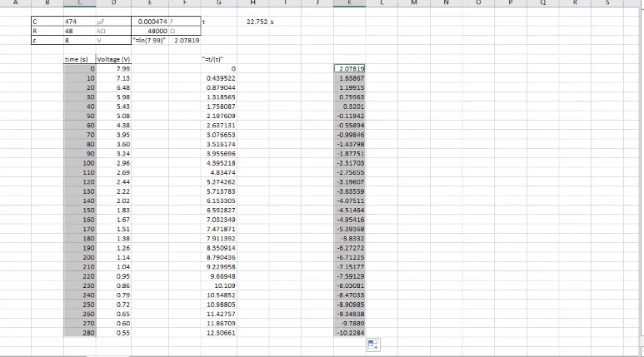644x357 pixels.
Task: Select the emf value 8 cell
Action: 80,40
